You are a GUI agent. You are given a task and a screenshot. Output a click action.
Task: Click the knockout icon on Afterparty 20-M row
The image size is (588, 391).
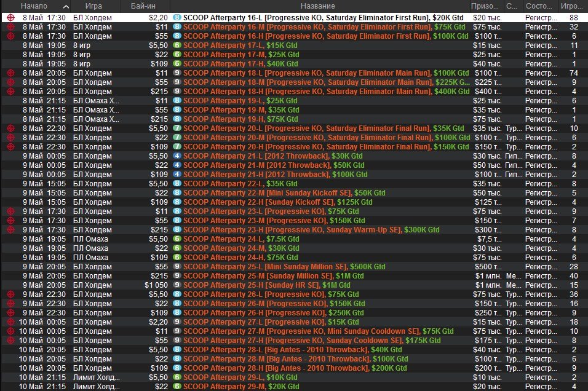(10, 138)
